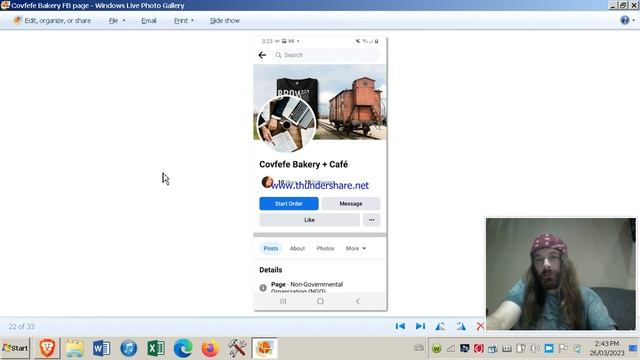Click the speaker volume tray icon
Viewport: 640px width, 360px height.
[x=535, y=348]
